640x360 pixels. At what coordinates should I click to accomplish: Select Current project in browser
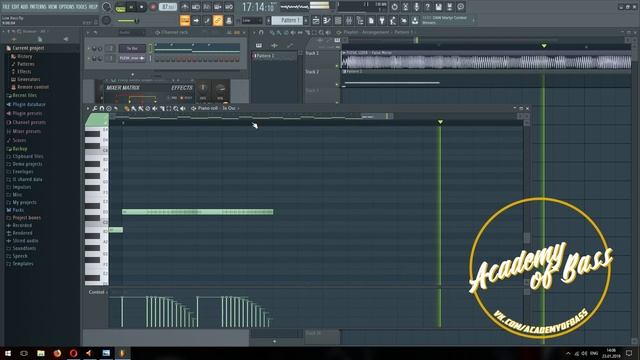click(28, 48)
